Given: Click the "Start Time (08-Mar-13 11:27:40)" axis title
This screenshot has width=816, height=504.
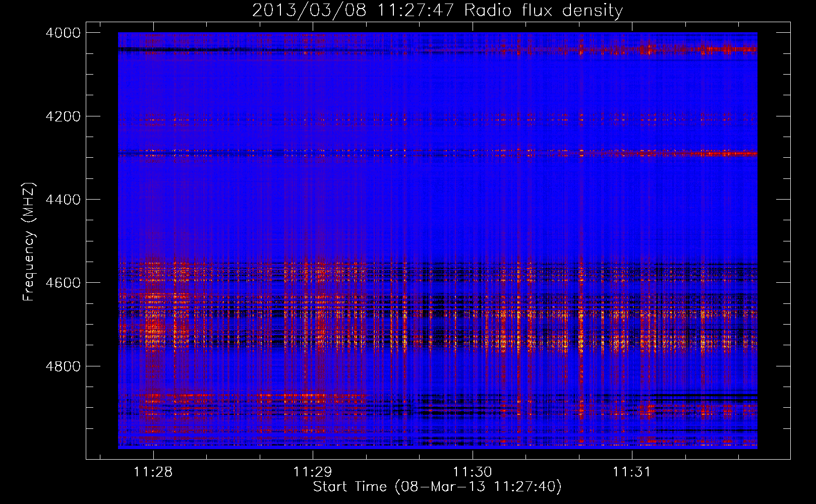Looking at the screenshot, I should pos(437,487).
